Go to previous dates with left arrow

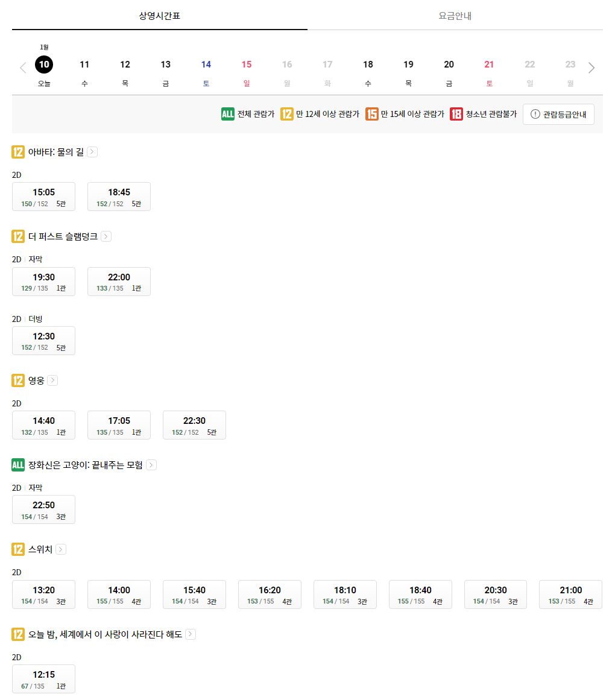coord(23,68)
